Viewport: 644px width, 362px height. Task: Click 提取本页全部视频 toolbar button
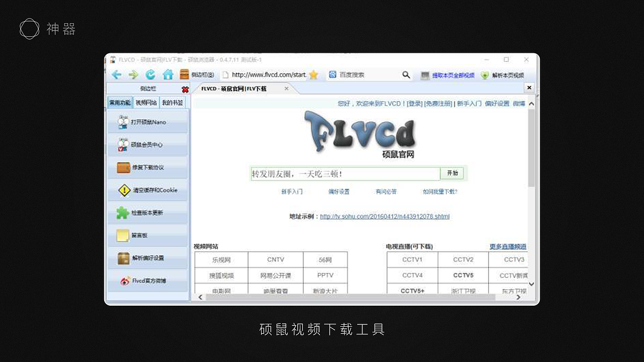(448, 75)
